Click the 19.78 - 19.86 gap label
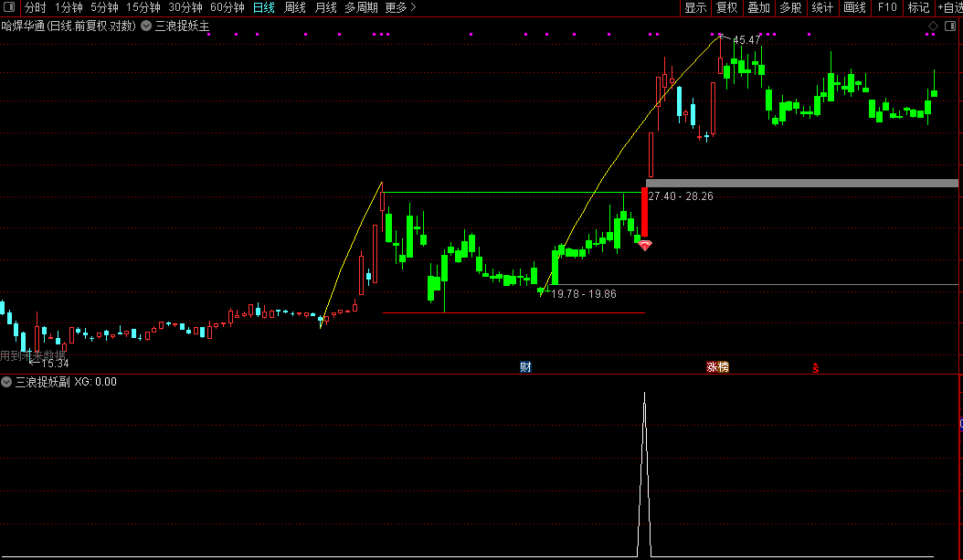Screen dimensions: 963x560 click(584, 293)
